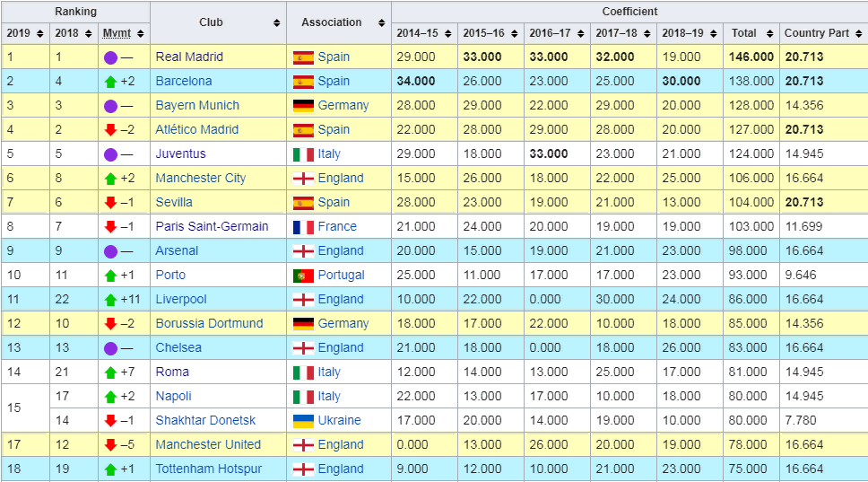
Task: Click green up arrow in Liverpool row
Action: coord(110,300)
